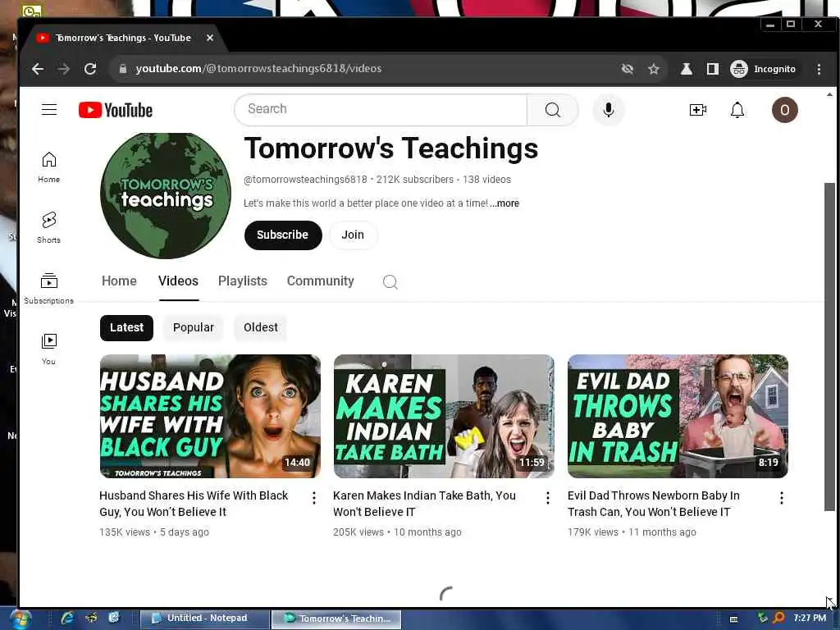Sort videos by Popular
This screenshot has height=630, width=840.
[x=194, y=327]
